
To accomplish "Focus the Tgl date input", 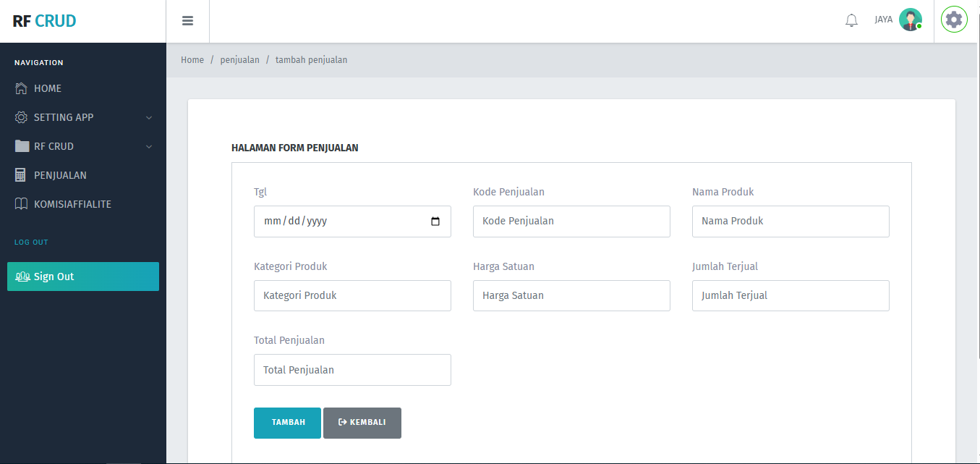I will point(352,222).
